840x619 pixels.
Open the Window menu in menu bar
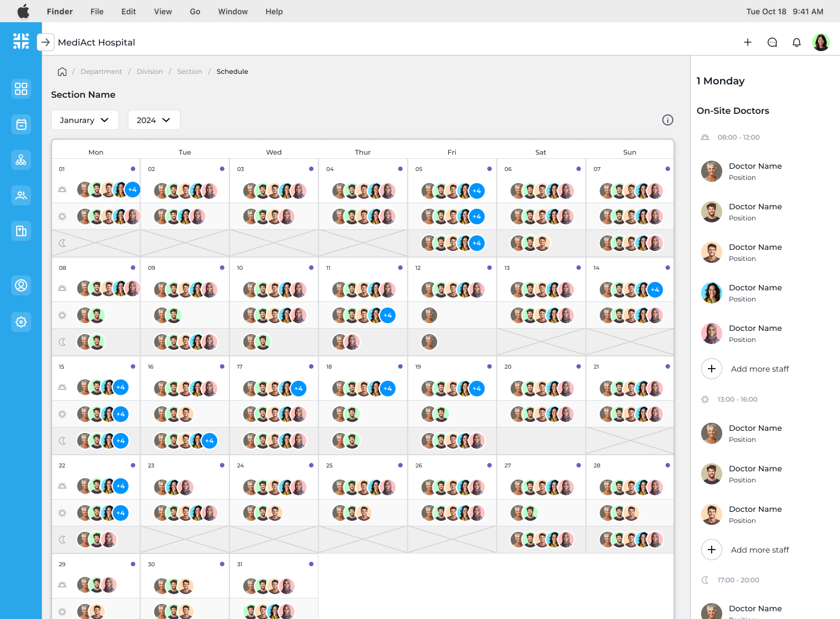click(233, 11)
